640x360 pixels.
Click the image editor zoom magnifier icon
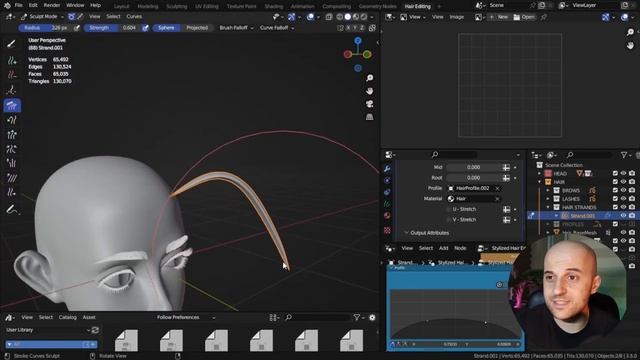(x=630, y=32)
